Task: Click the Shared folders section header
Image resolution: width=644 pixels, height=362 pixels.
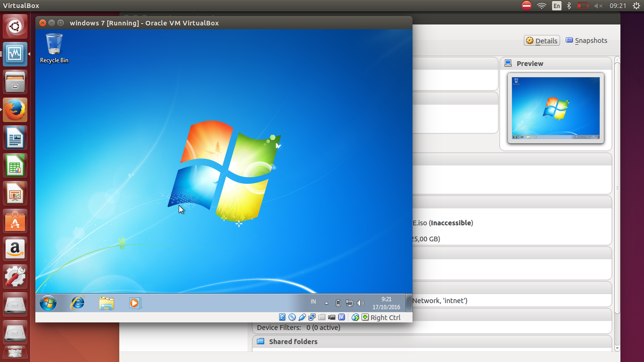Action: tap(432, 342)
